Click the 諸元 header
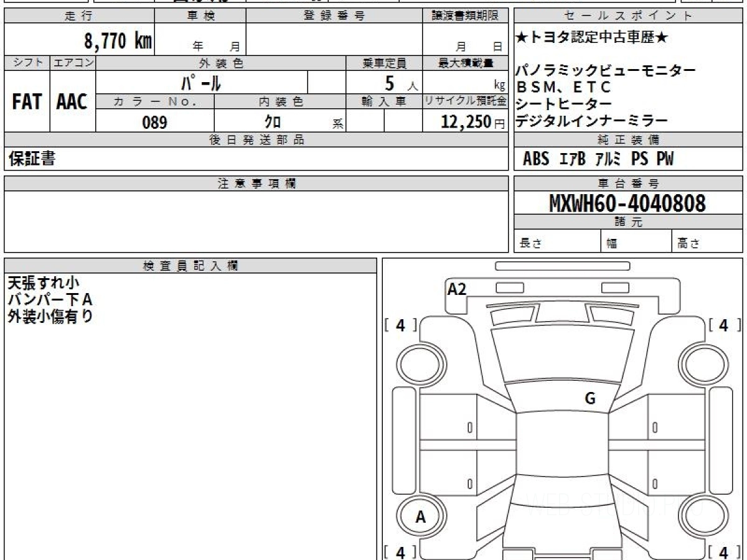 (628, 222)
